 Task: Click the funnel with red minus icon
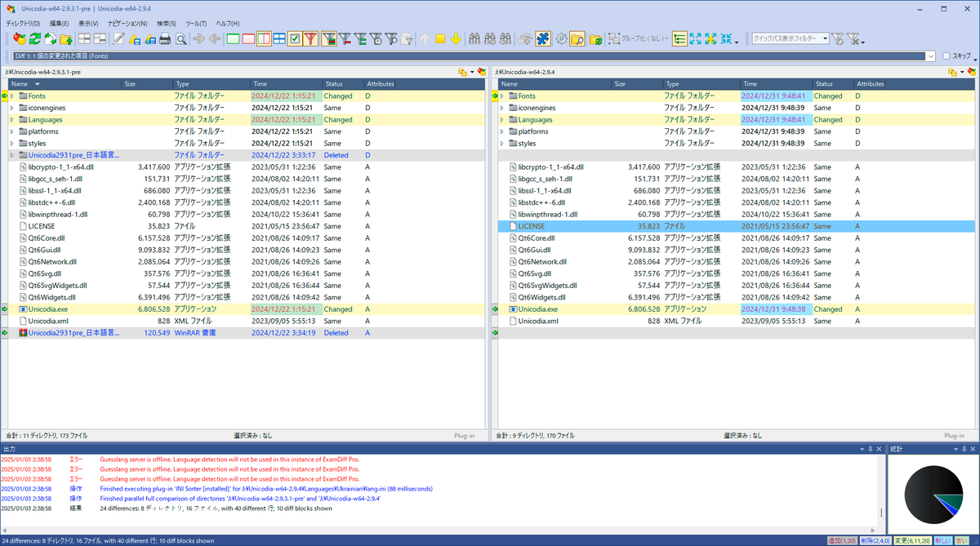pos(345,38)
